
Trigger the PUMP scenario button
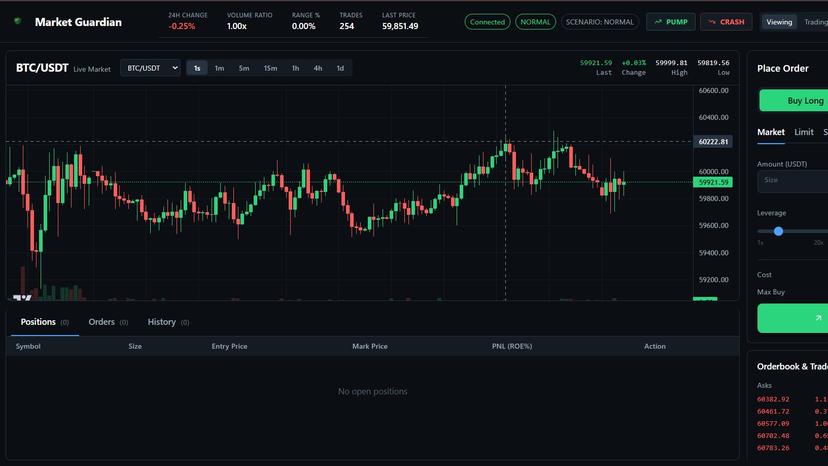click(x=671, y=22)
